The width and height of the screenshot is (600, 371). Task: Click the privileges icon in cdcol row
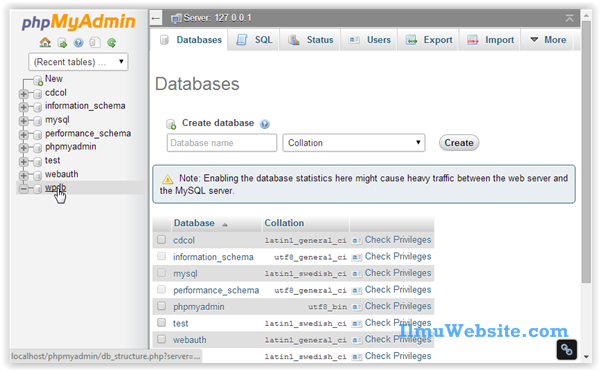(357, 241)
